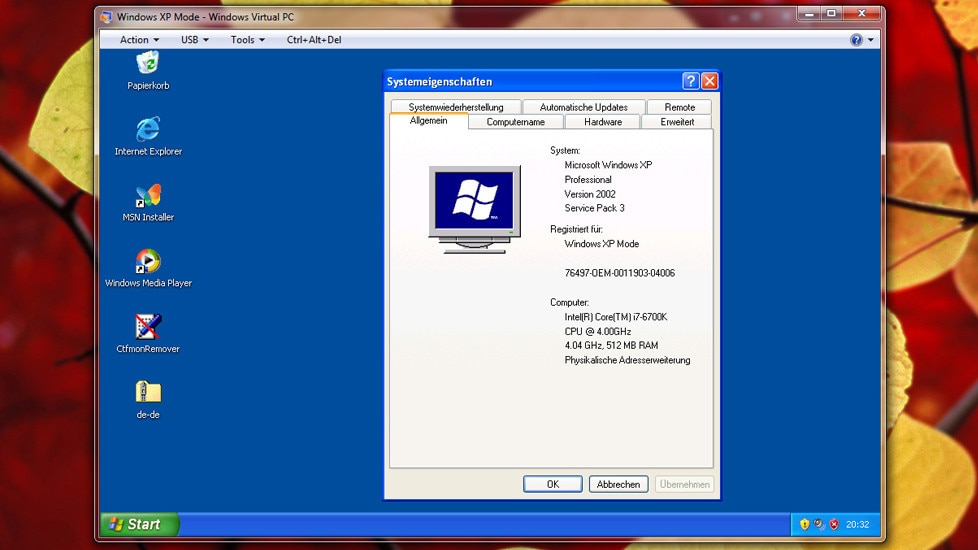Launch Internet Explorer from the desktop
The image size is (978, 550).
[x=148, y=129]
